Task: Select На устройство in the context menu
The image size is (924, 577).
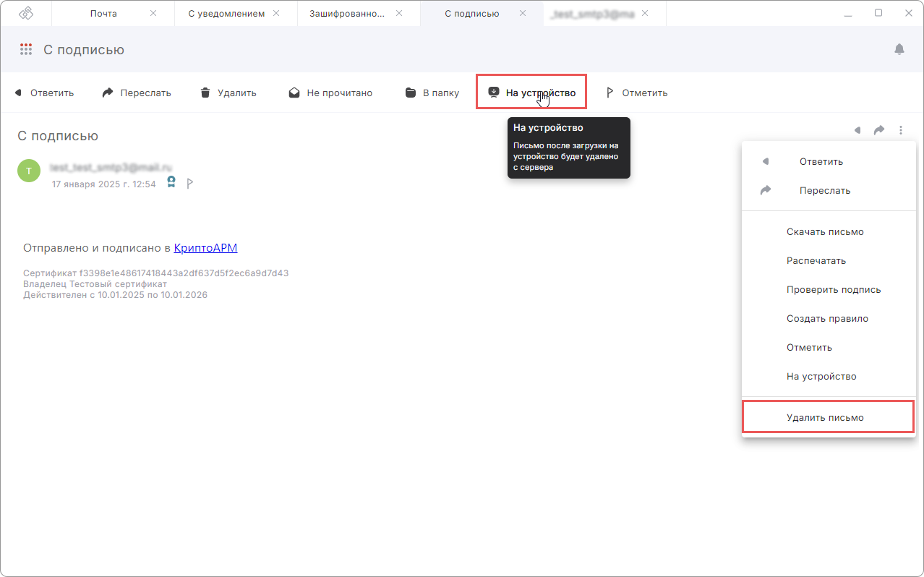Action: (x=829, y=377)
